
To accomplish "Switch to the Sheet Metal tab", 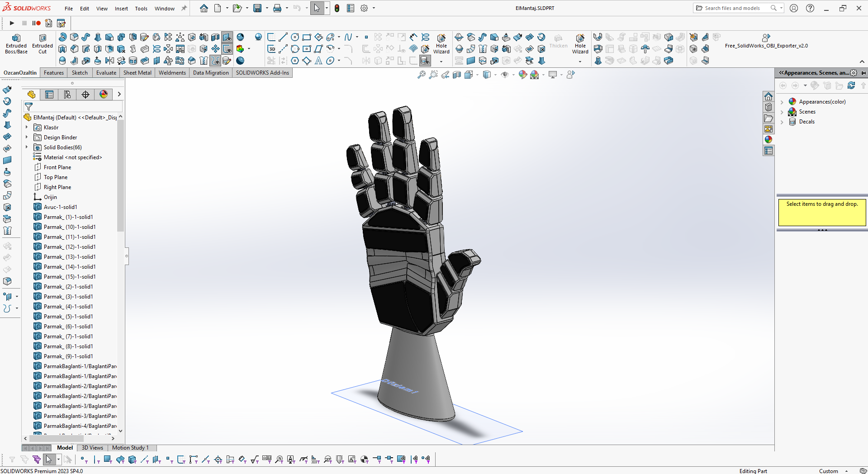I will tap(138, 73).
